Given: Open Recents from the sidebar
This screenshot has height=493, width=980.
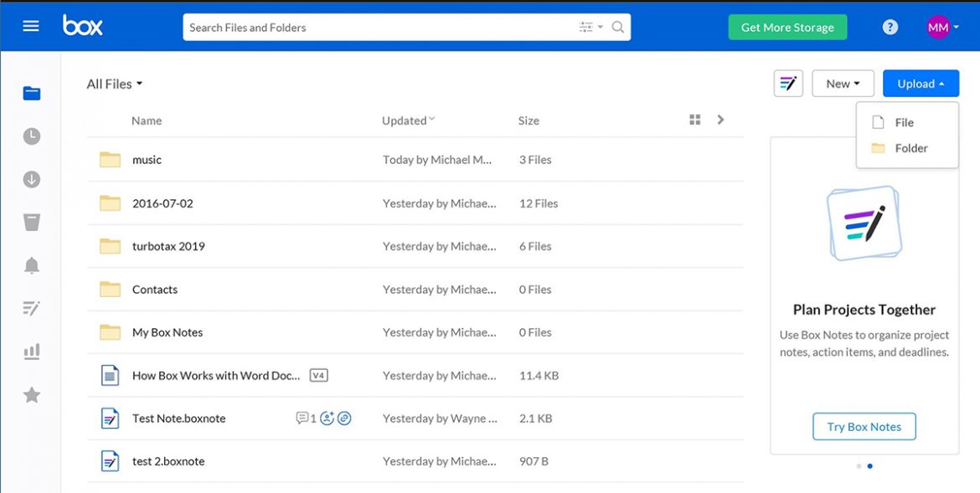Looking at the screenshot, I should point(31,135).
